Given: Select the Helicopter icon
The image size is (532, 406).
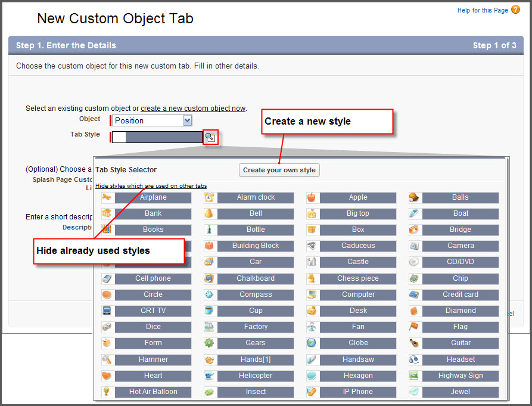Looking at the screenshot, I should 209,376.
